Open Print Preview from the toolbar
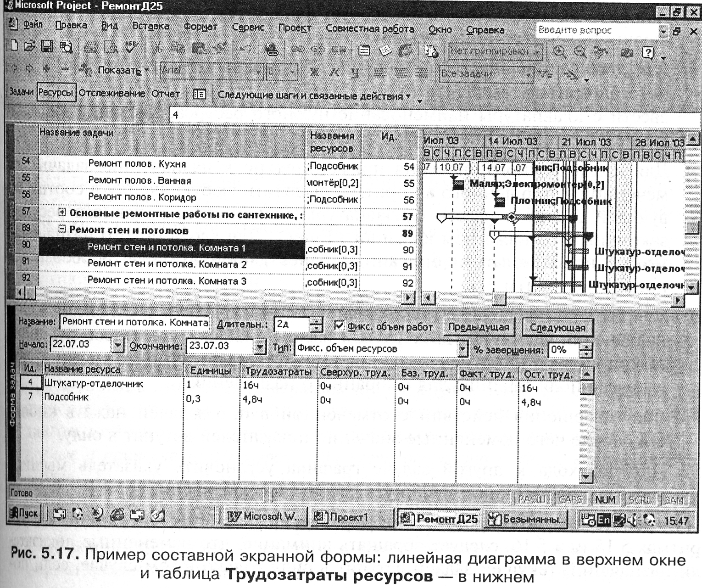The width and height of the screenshot is (702, 588). tap(111, 47)
